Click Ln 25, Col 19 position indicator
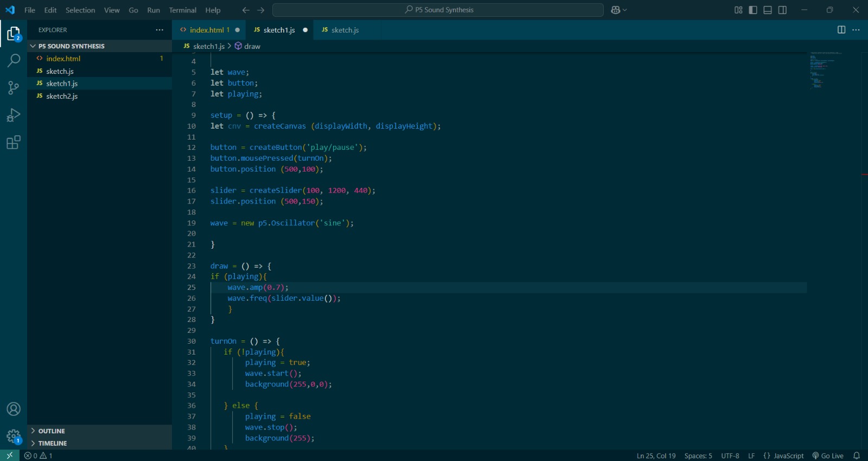The width and height of the screenshot is (868, 461). tap(656, 456)
